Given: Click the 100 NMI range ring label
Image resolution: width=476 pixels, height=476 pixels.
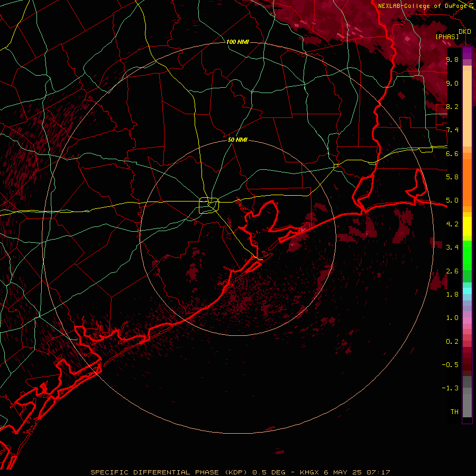Looking at the screenshot, I should (x=237, y=42).
